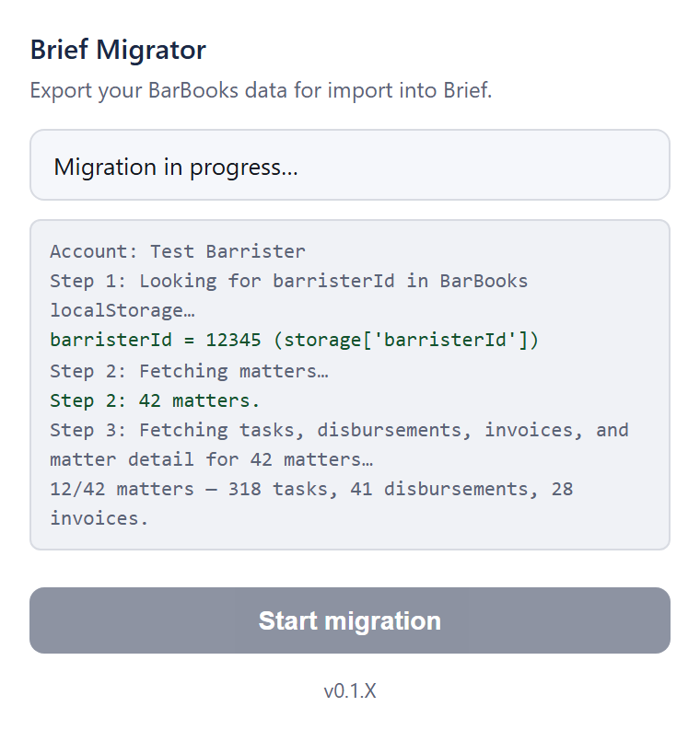Click the 'barristerId = 12345' log line

click(295, 340)
